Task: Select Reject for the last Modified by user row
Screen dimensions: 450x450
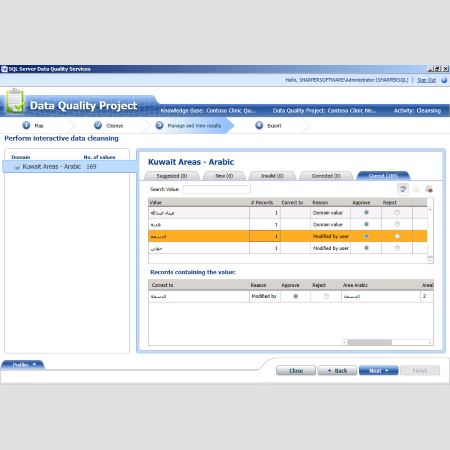Action: (x=397, y=248)
